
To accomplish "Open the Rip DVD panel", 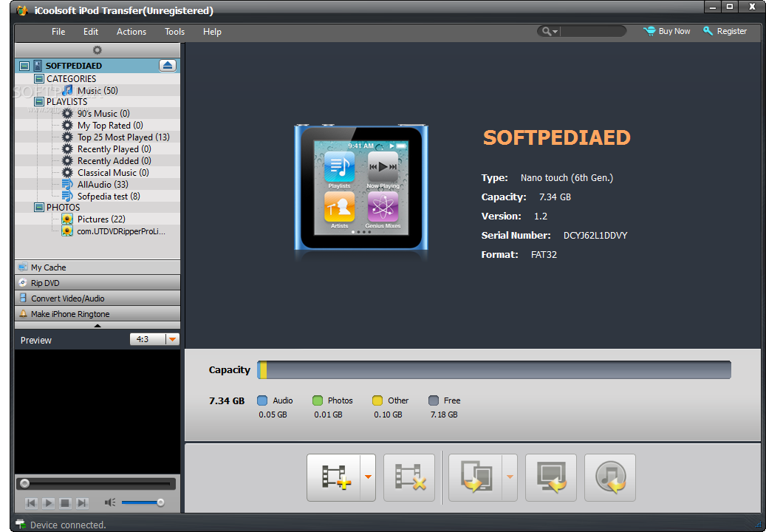I will pyautogui.click(x=98, y=283).
